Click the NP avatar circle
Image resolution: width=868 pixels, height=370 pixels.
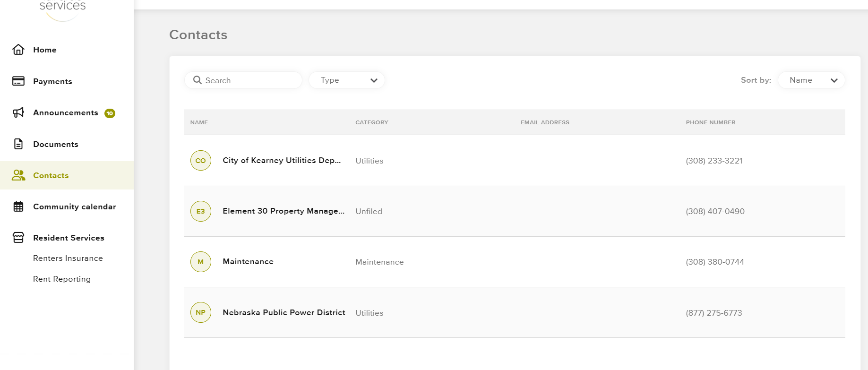pyautogui.click(x=201, y=312)
